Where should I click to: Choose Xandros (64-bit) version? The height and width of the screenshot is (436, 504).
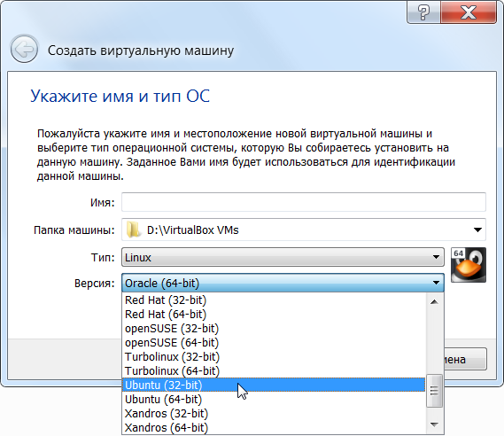(x=273, y=427)
